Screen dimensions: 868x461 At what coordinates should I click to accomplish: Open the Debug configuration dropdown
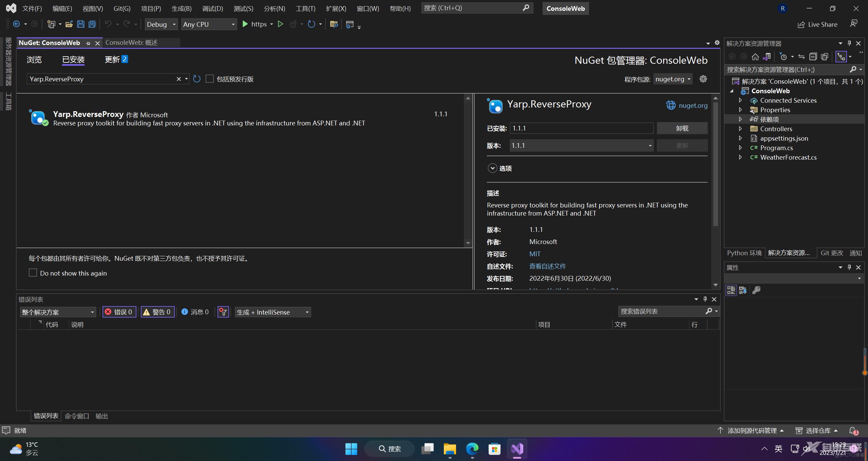point(161,24)
